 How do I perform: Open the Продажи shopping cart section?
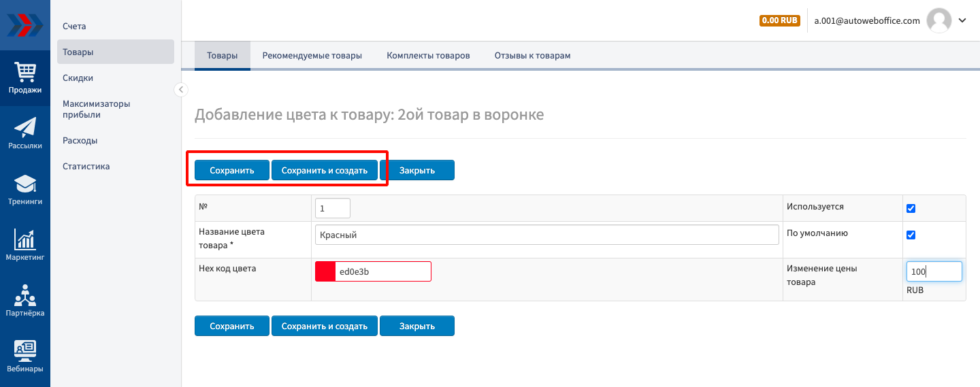pos(25,78)
